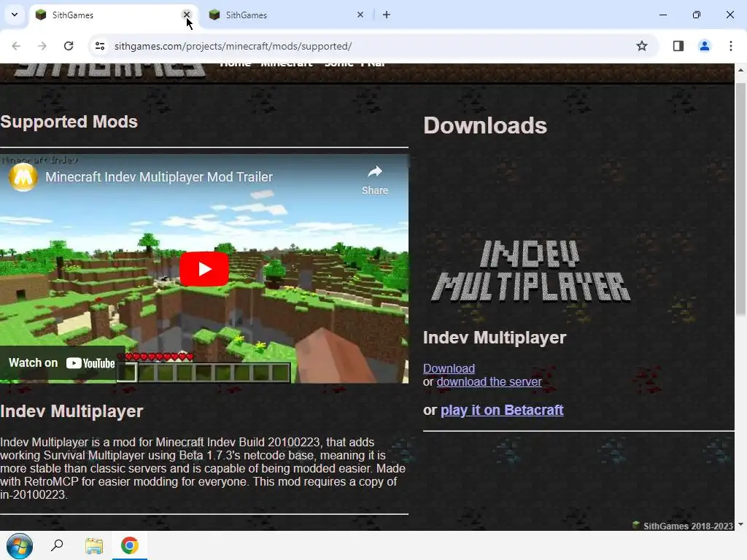Click the scrollbar up arrow

point(740,70)
